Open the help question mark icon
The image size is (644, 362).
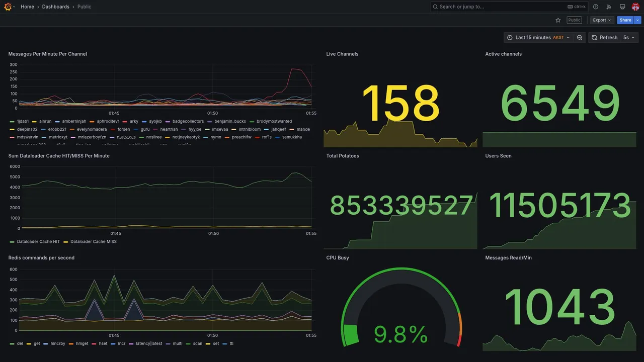coord(596,7)
